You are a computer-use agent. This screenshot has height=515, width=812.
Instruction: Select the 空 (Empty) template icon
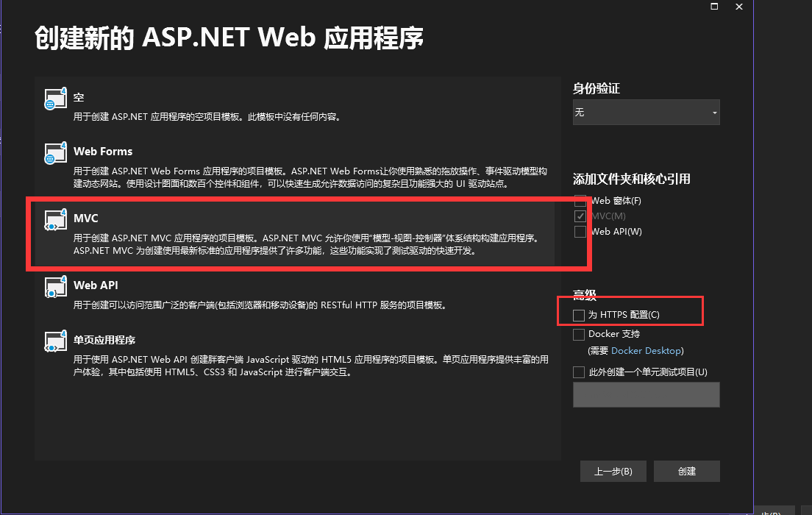click(x=55, y=99)
